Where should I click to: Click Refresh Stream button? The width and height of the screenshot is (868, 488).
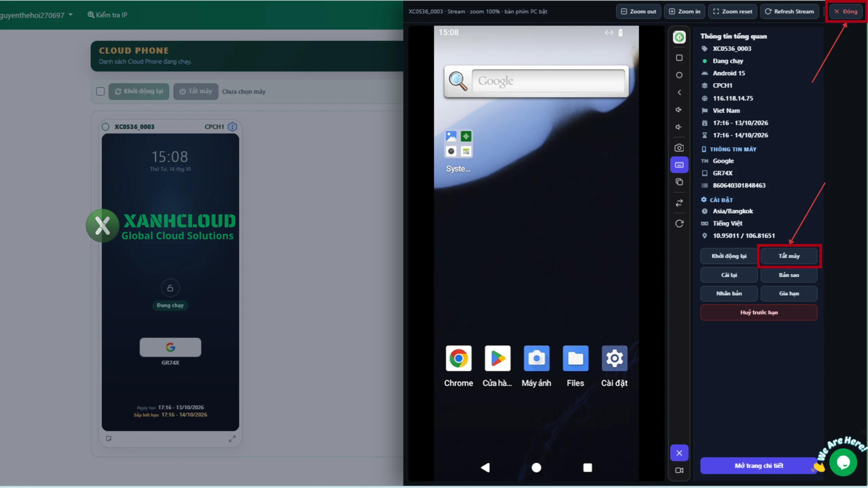[789, 12]
